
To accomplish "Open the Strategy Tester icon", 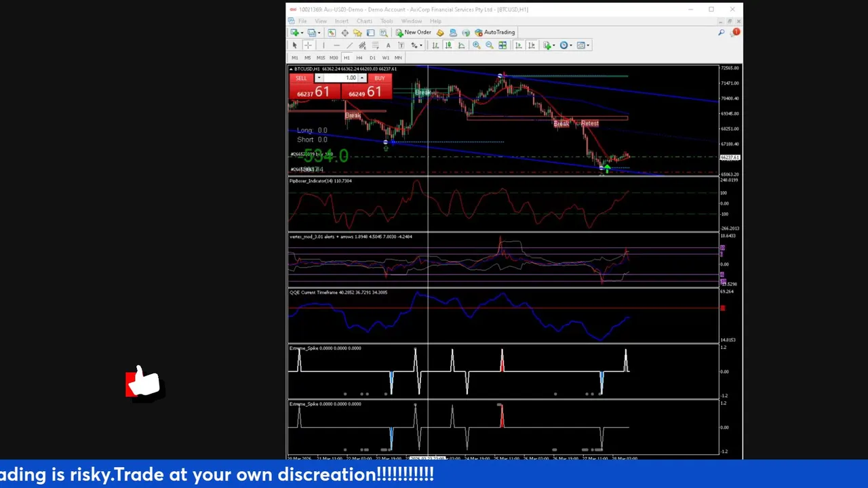I will [383, 33].
